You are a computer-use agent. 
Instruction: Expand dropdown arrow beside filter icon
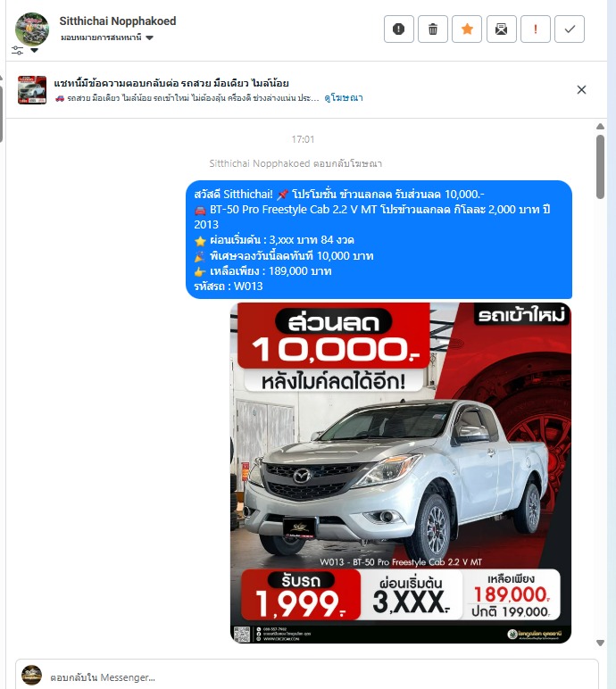34,51
